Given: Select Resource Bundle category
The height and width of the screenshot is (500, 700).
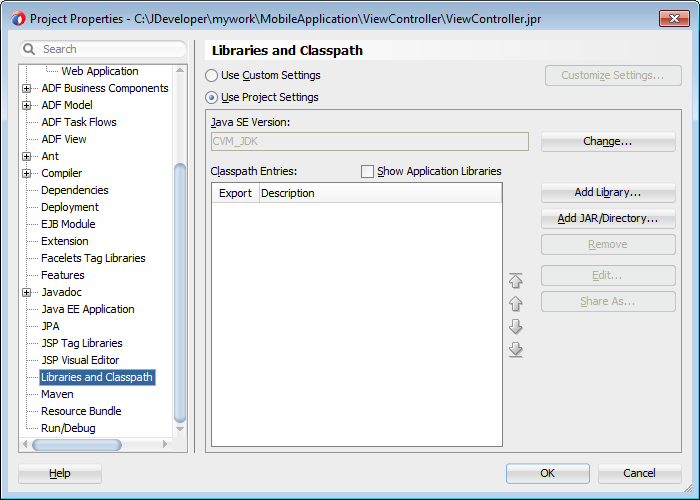Looking at the screenshot, I should (x=81, y=411).
